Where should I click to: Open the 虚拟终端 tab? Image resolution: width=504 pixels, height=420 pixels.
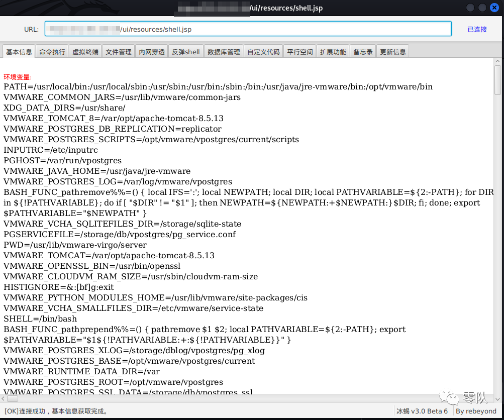pos(85,52)
